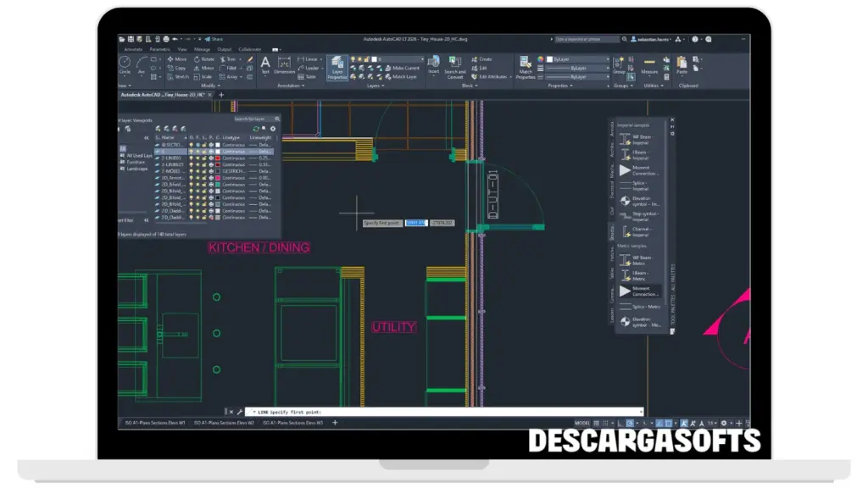Open the Measure utility
868x488 pixels.
(649, 65)
